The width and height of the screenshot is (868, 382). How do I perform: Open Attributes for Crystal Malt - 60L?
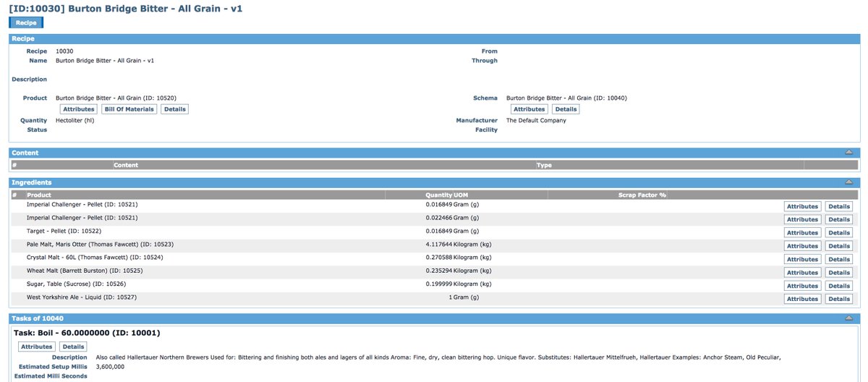803,259
